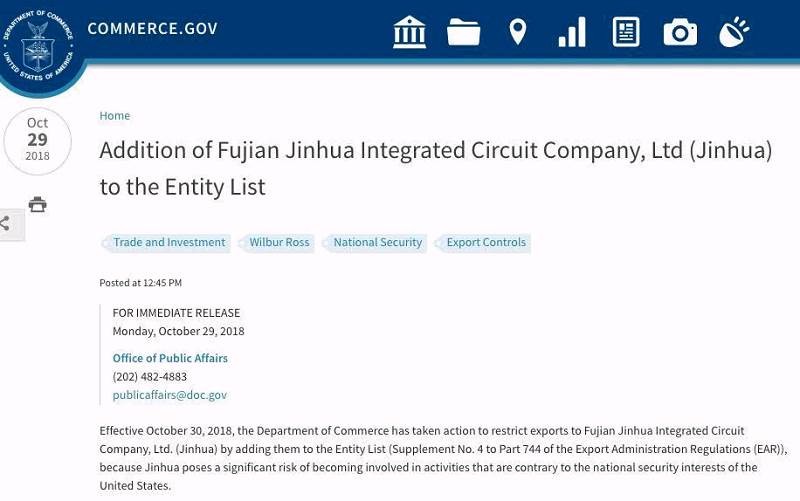
Task: Open the camera photos icon
Action: 680,32
